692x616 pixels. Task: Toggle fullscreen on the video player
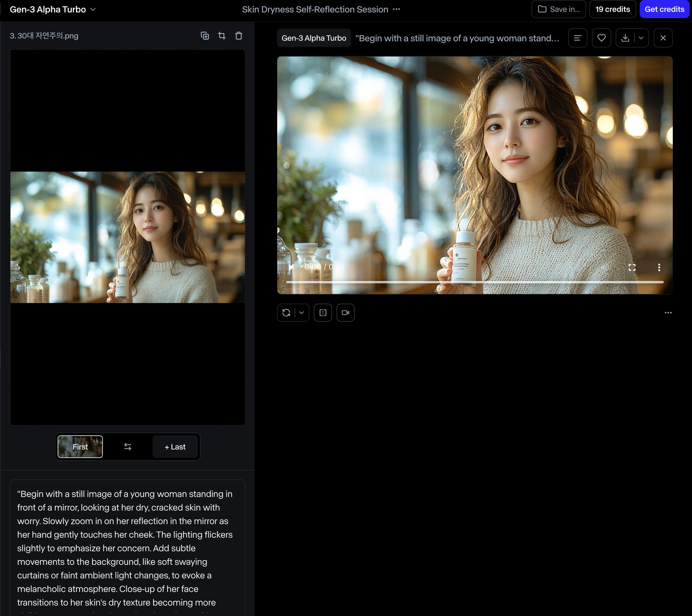point(632,267)
